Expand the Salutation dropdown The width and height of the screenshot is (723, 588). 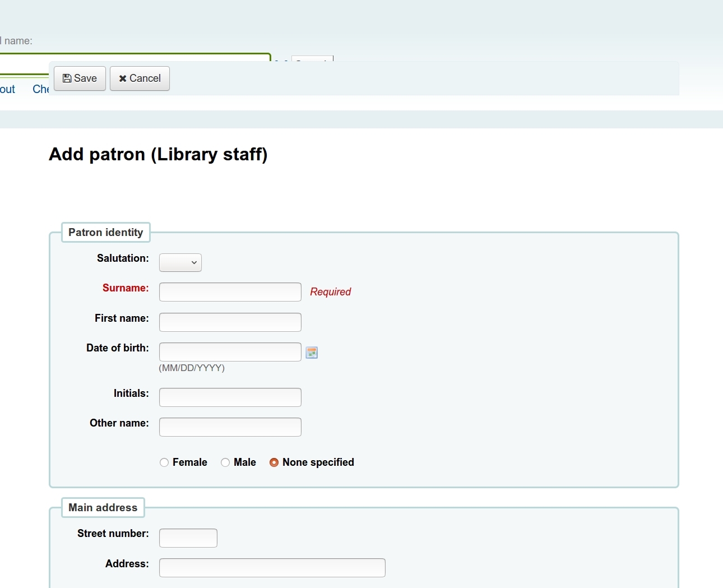[180, 262]
